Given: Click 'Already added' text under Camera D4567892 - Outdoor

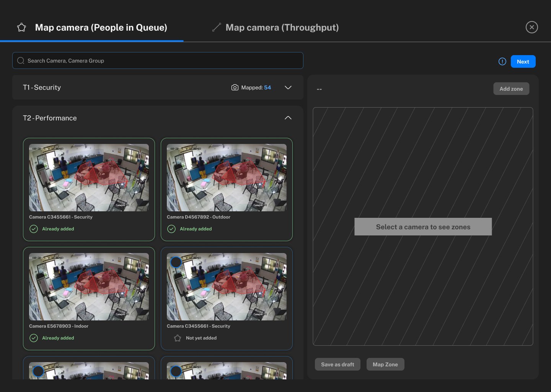Looking at the screenshot, I should click(196, 229).
